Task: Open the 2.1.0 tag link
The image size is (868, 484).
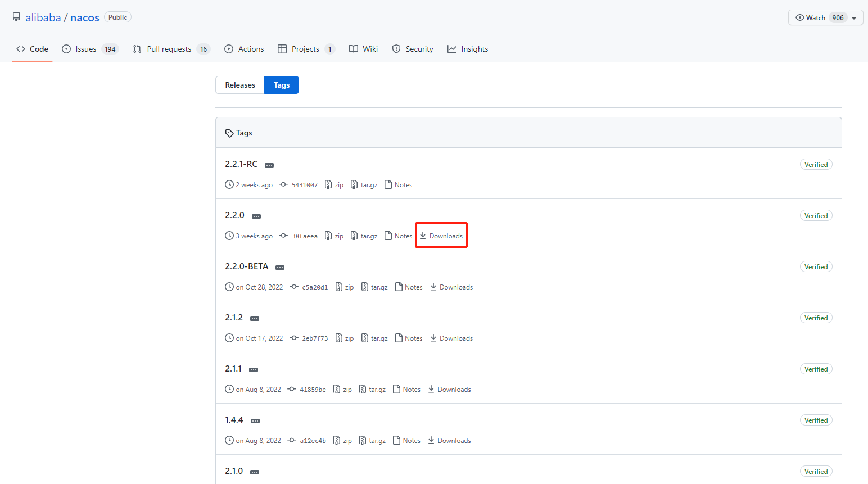Action: click(234, 471)
